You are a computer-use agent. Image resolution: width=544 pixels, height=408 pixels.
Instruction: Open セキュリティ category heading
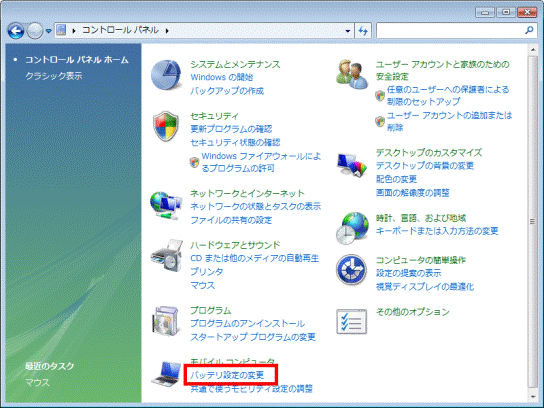(x=215, y=116)
